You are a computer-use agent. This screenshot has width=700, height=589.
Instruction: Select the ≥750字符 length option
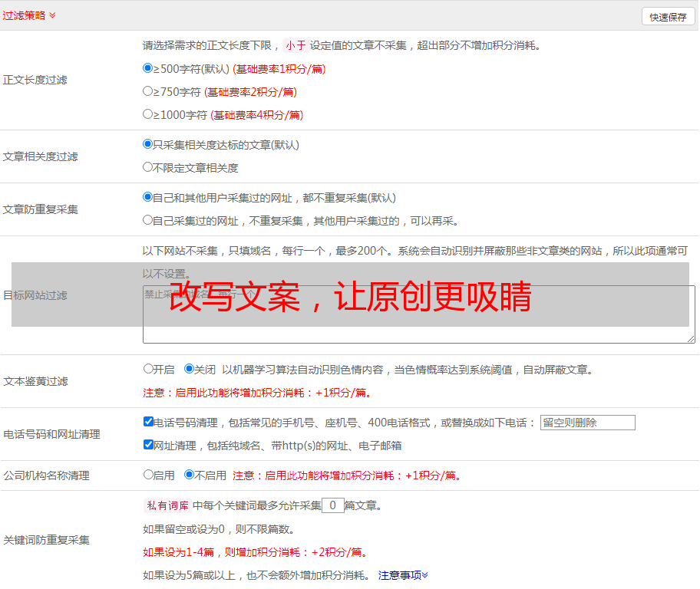coord(148,91)
